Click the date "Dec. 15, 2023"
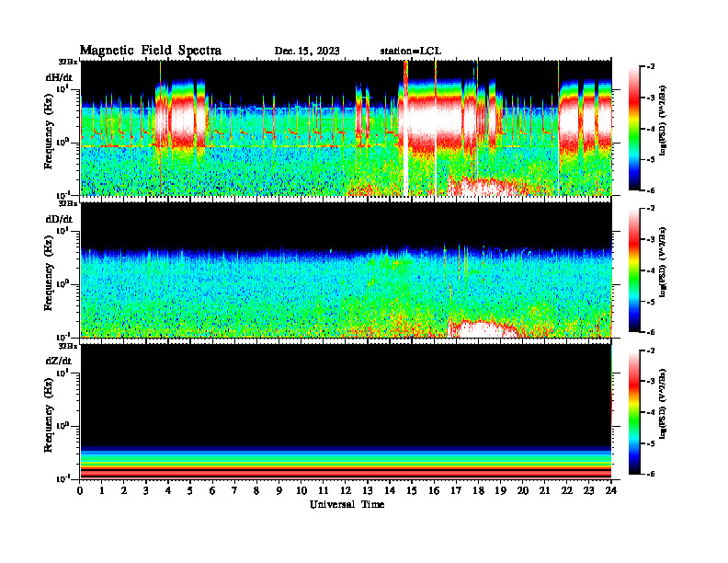Viewport: 728px width, 563px height. (307, 52)
